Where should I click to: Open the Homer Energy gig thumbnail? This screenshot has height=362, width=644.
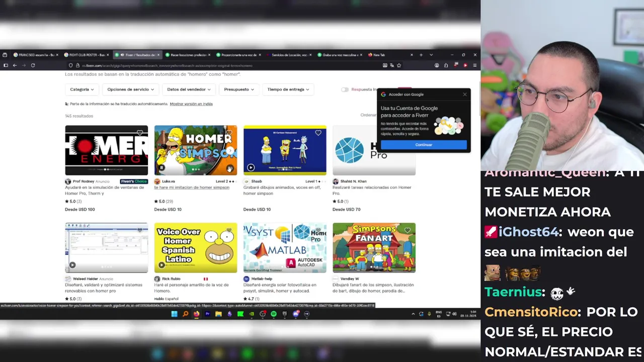click(106, 150)
